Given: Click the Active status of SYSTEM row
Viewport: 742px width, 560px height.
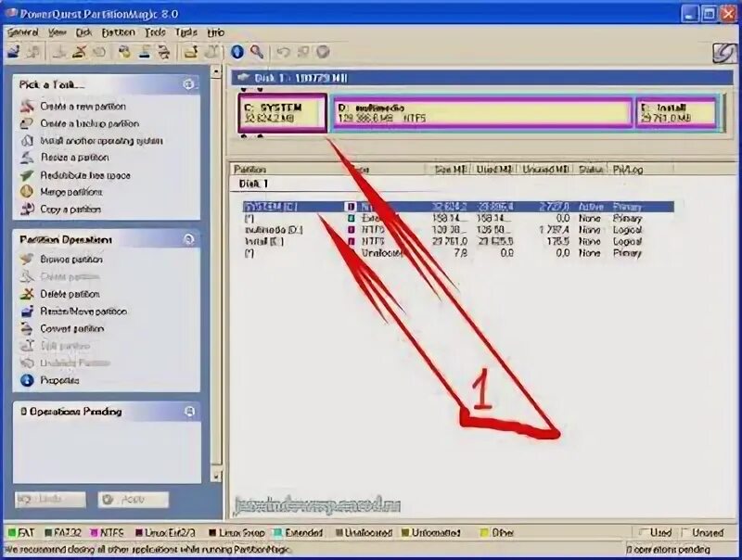Looking at the screenshot, I should (x=591, y=207).
